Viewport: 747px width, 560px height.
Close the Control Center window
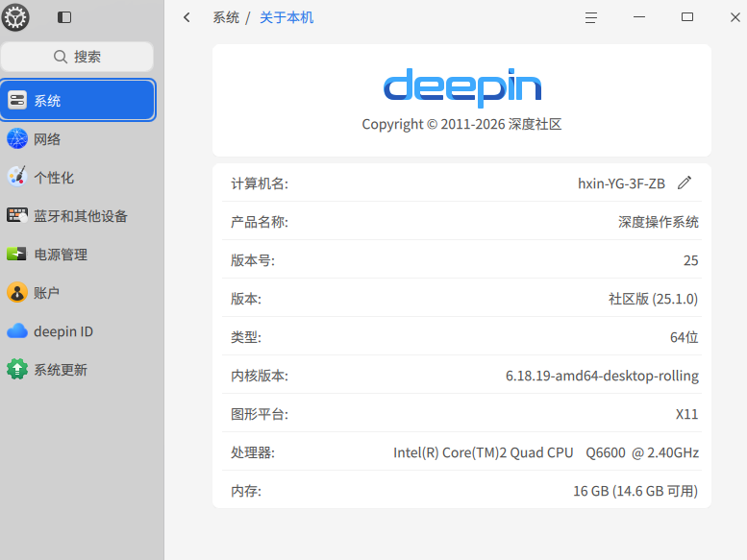point(735,17)
